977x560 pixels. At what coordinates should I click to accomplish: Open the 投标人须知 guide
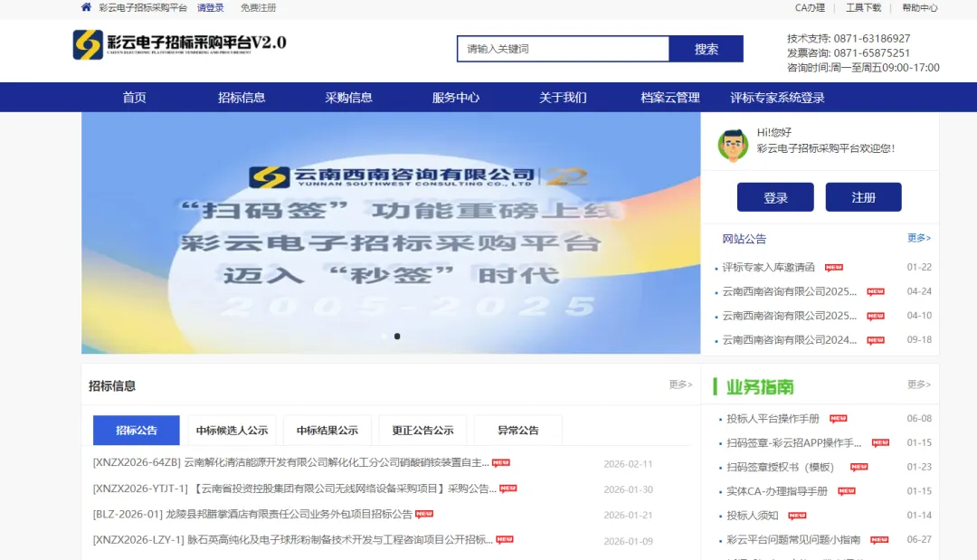pos(752,516)
